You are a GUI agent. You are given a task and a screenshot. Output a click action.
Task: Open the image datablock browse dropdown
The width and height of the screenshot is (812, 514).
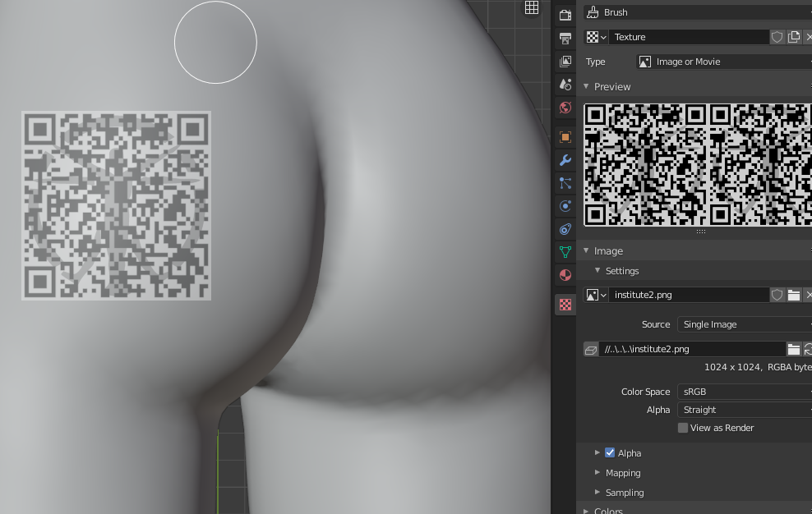pos(596,295)
